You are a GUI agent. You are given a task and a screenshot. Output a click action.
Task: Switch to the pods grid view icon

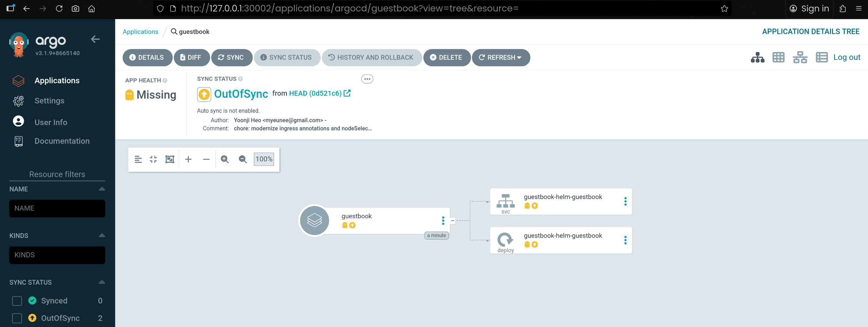778,57
